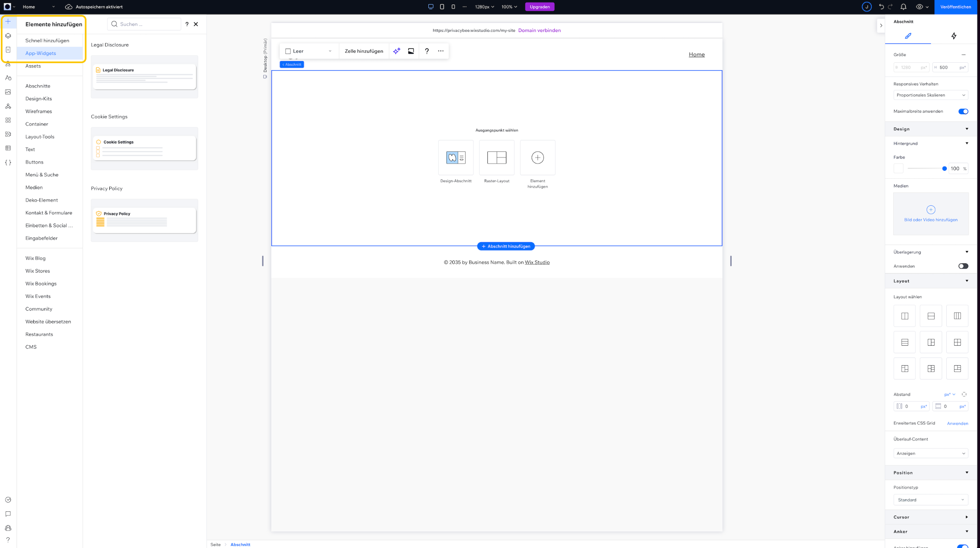The image size is (980, 548).
Task: Click the Raster-Layout starting point icon
Action: point(496,157)
